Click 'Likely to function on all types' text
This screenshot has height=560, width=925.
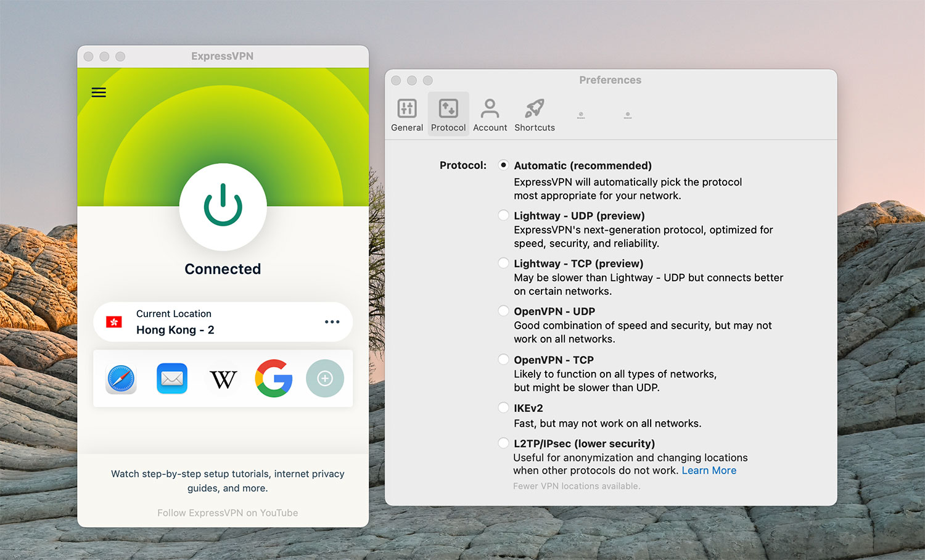click(615, 381)
